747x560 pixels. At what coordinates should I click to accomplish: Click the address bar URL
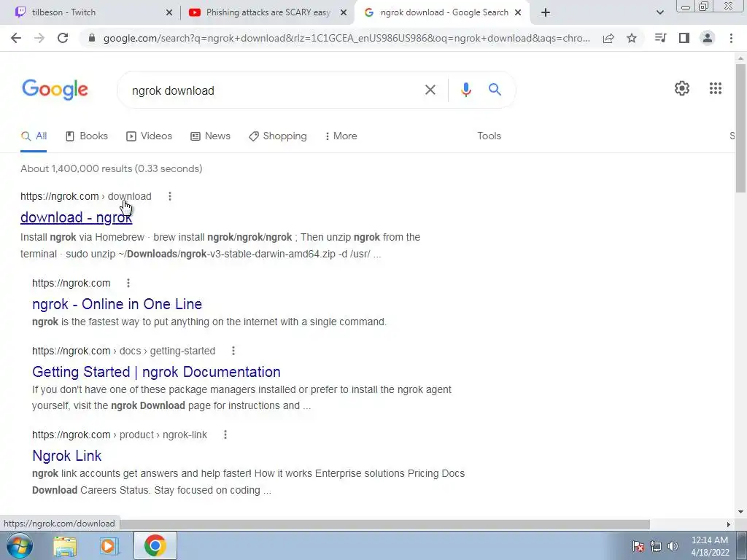[x=347, y=38]
